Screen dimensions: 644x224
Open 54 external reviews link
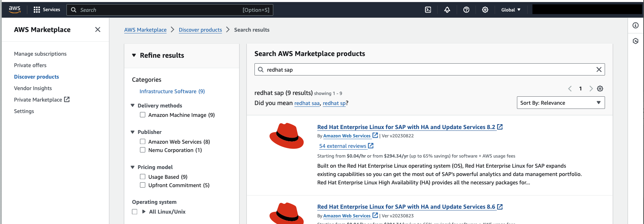tap(343, 146)
